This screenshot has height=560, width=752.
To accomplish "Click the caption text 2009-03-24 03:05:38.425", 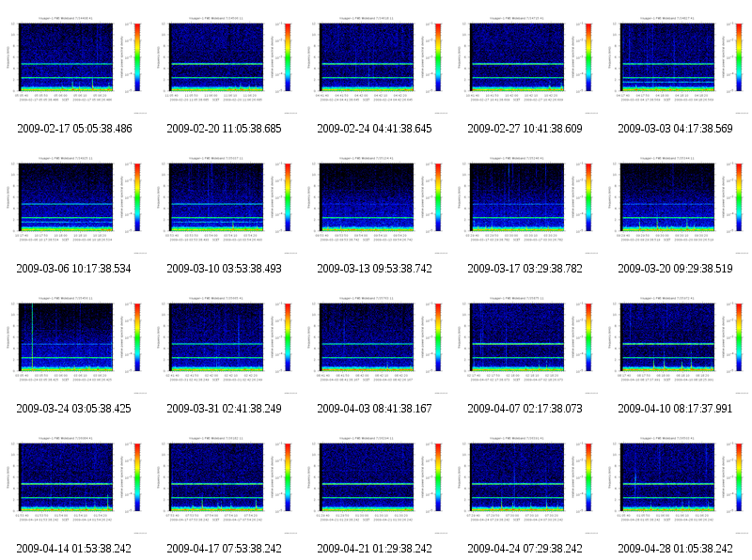I will pyautogui.click(x=74, y=409).
